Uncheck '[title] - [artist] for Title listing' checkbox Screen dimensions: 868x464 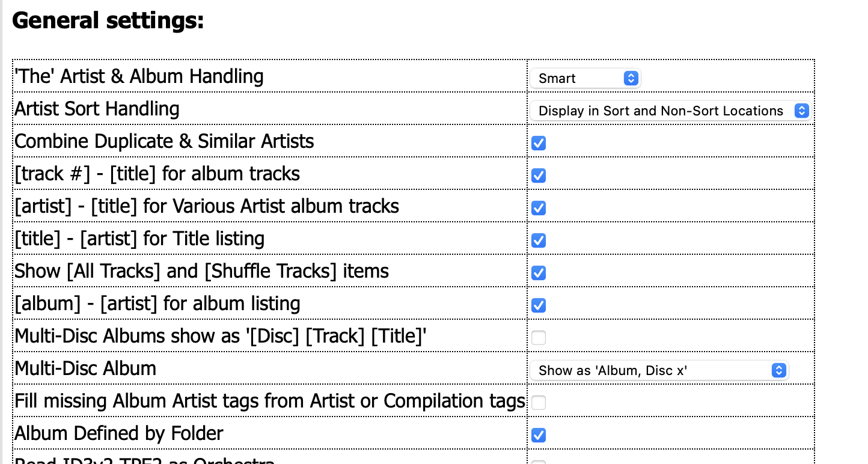(x=539, y=240)
